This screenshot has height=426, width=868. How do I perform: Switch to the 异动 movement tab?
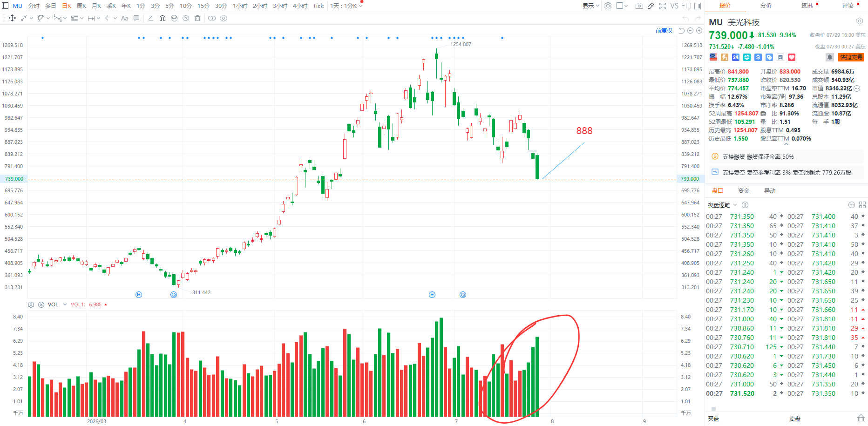pos(770,191)
